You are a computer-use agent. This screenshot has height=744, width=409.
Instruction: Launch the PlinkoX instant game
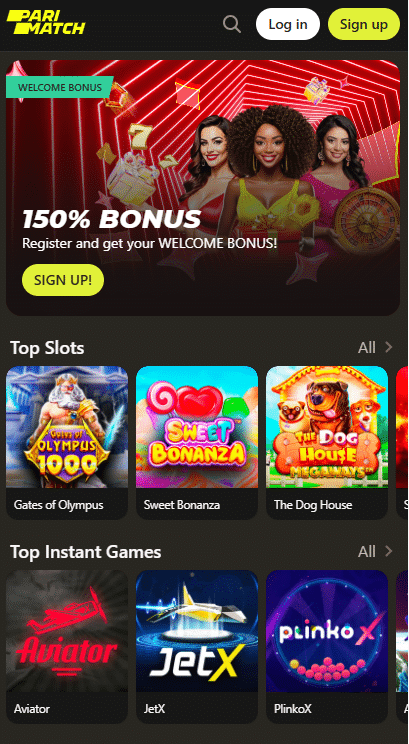327,631
